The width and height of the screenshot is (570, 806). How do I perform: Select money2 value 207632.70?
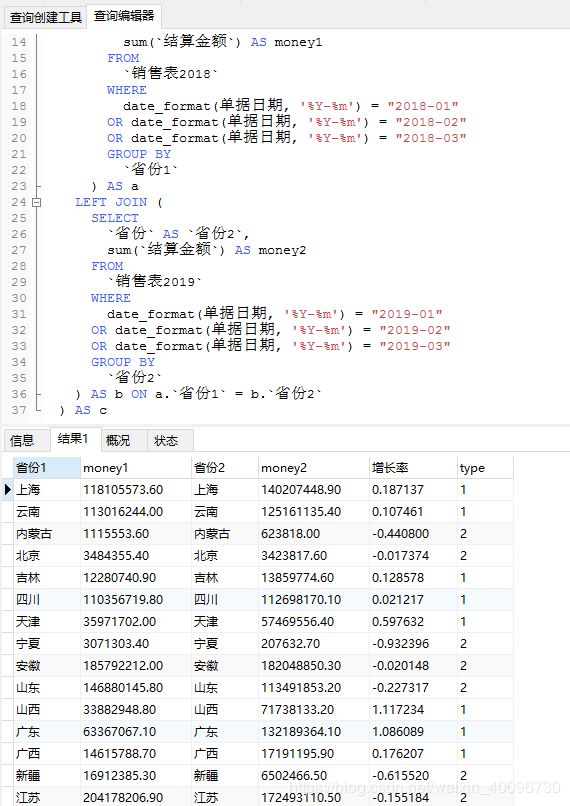(314, 644)
